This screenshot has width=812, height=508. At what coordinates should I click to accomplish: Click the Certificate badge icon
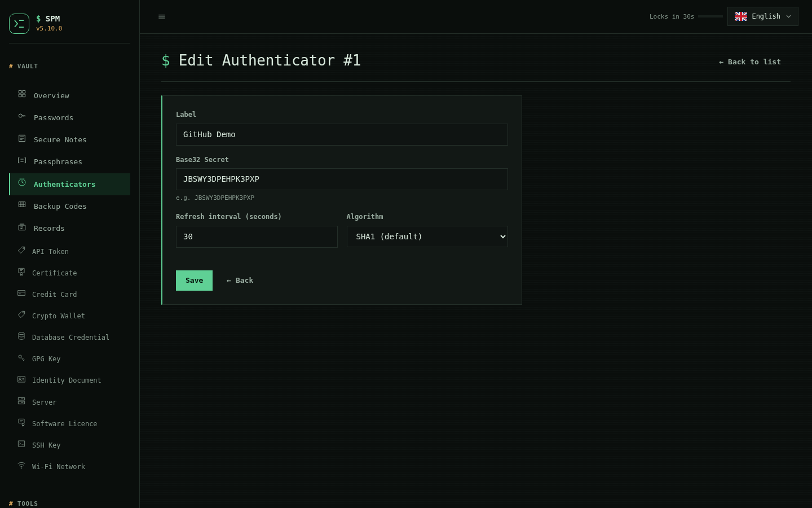tap(21, 271)
